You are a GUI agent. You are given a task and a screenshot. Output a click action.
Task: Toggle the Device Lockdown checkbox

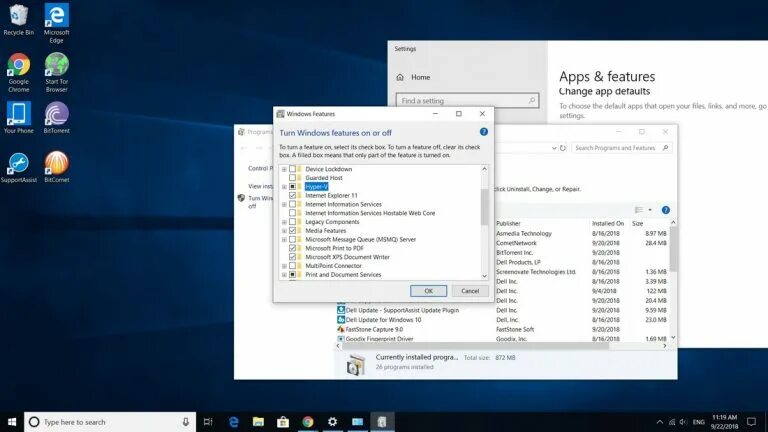click(x=292, y=169)
